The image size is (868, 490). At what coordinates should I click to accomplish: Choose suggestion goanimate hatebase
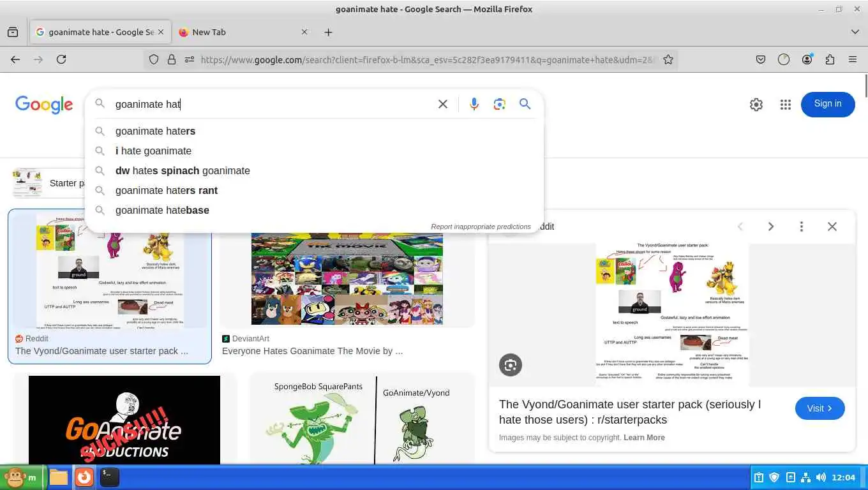[x=314, y=210]
